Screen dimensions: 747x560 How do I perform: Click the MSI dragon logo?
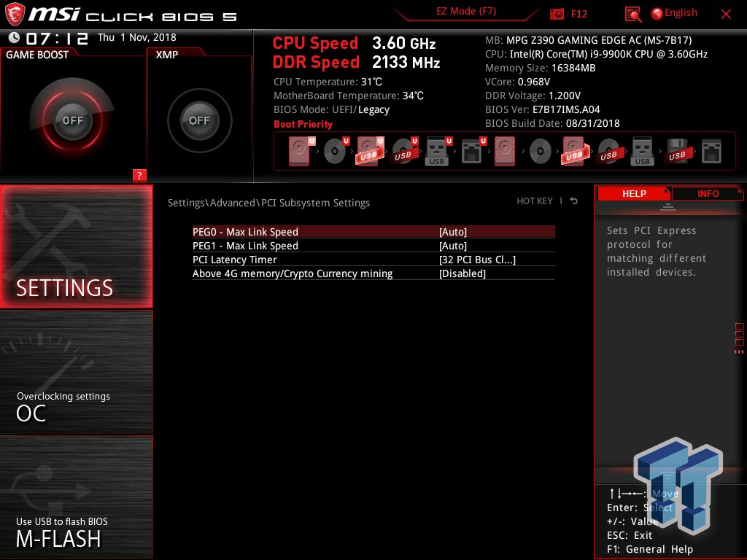[x=15, y=15]
